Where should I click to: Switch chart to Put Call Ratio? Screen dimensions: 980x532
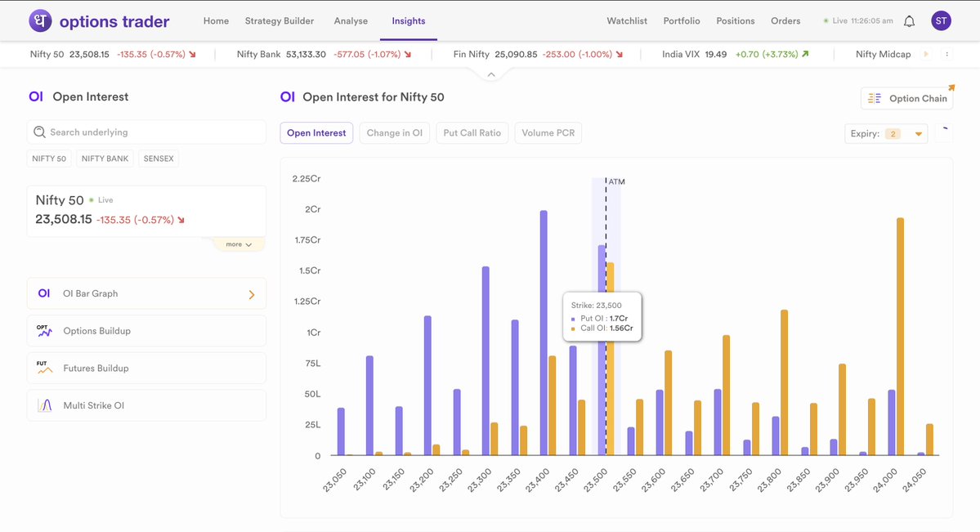click(x=472, y=133)
